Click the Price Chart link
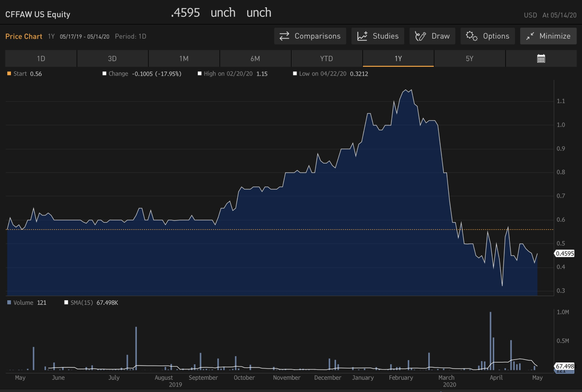 tap(24, 36)
